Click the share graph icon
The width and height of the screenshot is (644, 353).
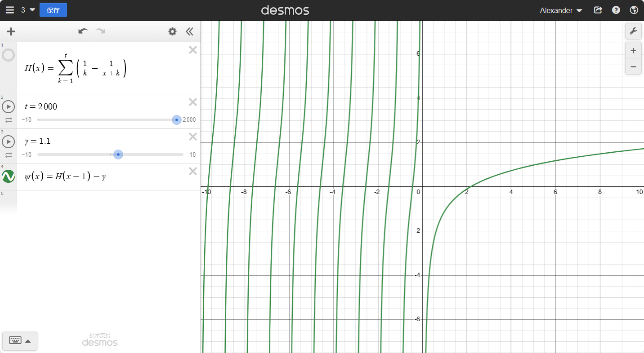point(598,10)
